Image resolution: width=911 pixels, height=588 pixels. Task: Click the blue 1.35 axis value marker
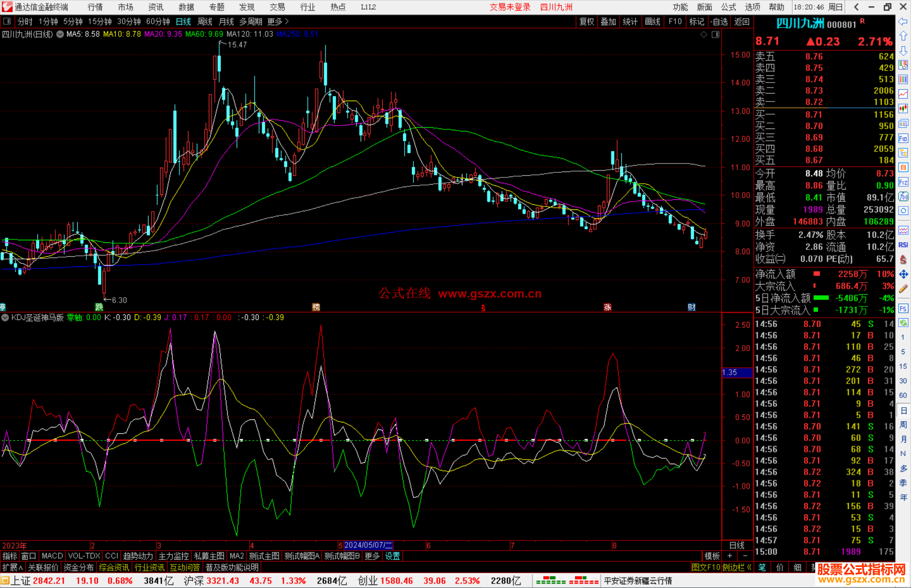[x=736, y=373]
